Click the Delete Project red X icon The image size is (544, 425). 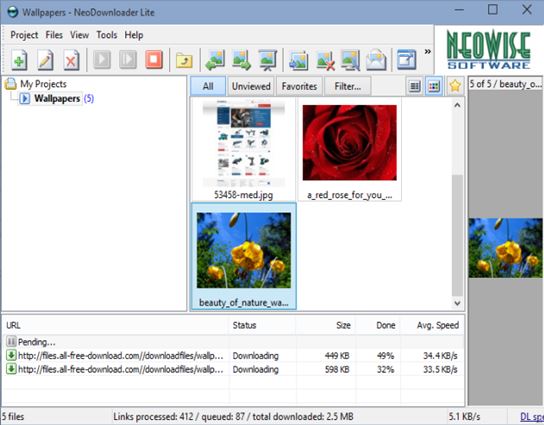pos(71,60)
